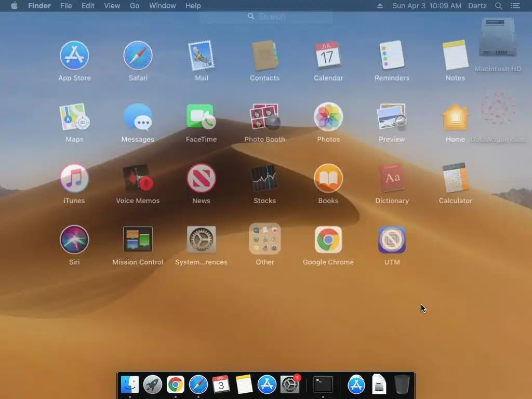Image resolution: width=532 pixels, height=399 pixels.
Task: Expand the Other folder
Action: point(264,238)
